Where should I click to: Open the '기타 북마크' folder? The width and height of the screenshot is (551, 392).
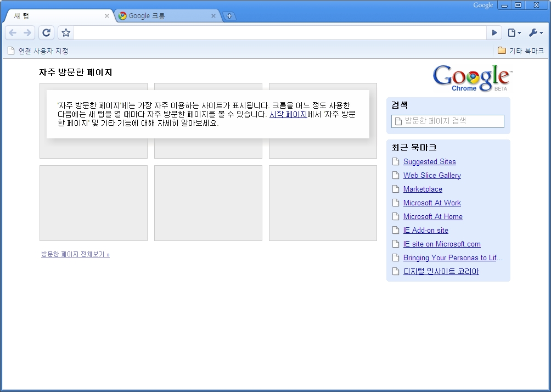521,51
